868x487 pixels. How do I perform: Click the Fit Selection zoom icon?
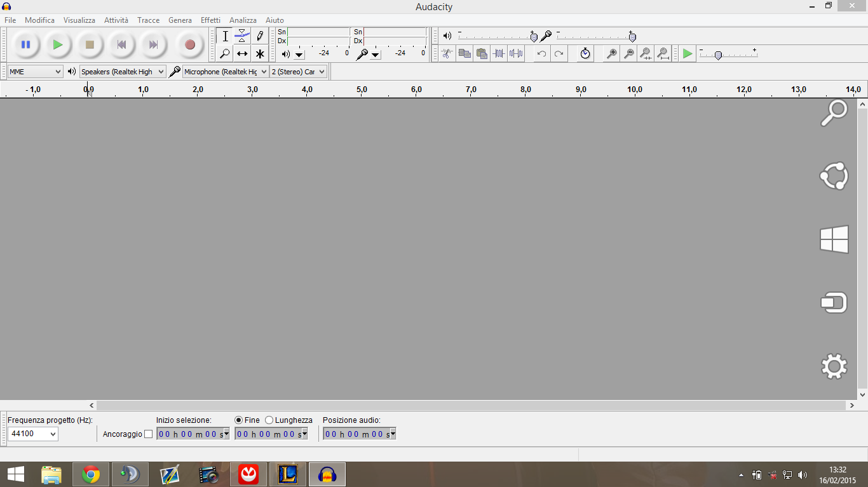click(x=646, y=53)
